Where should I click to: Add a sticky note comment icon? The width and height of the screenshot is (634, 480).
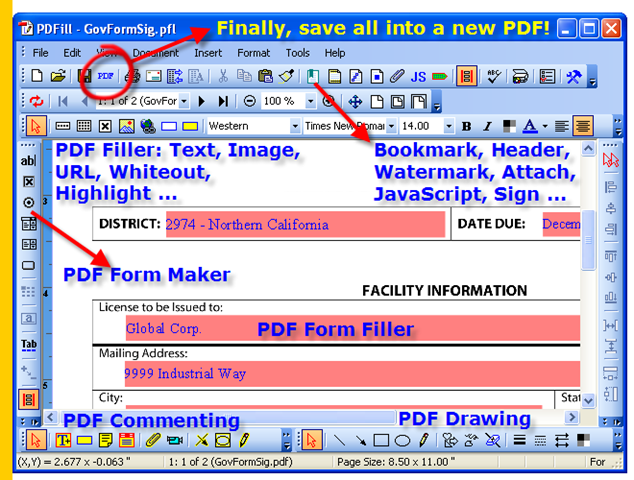pyautogui.click(x=106, y=440)
